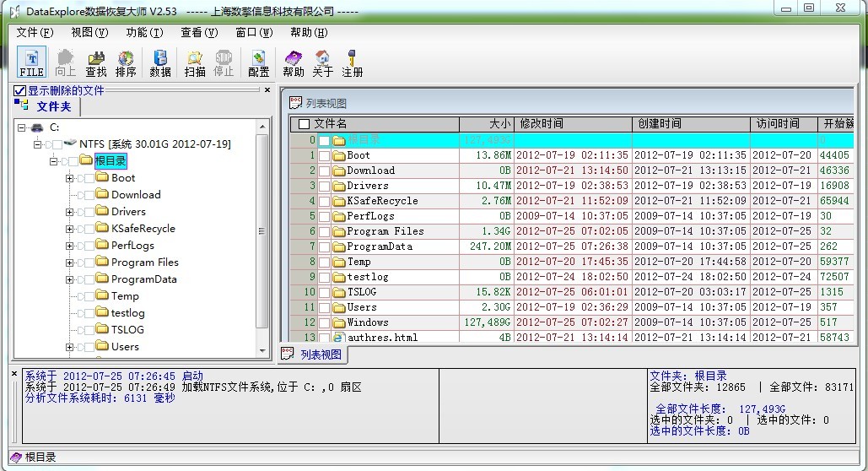This screenshot has width=868, height=471.
Task: Open the 功能(T) menu
Action: click(144, 33)
